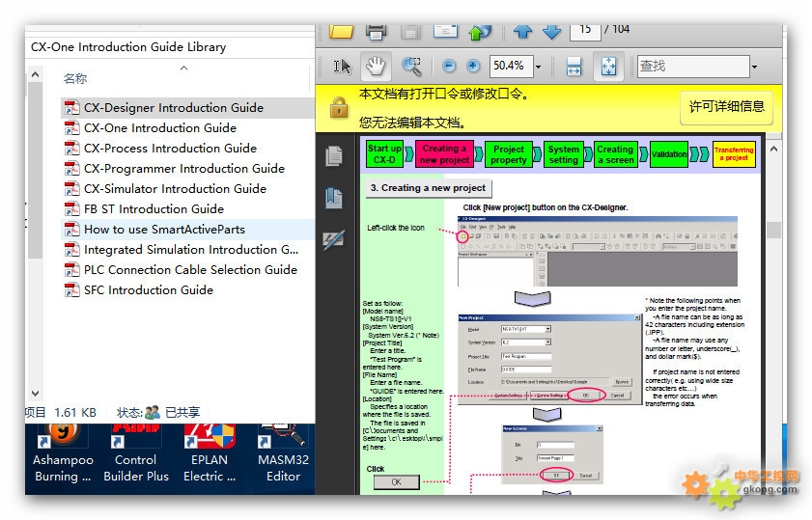Go to next page with down arrow
The height and width of the screenshot is (520, 812).
tap(552, 32)
